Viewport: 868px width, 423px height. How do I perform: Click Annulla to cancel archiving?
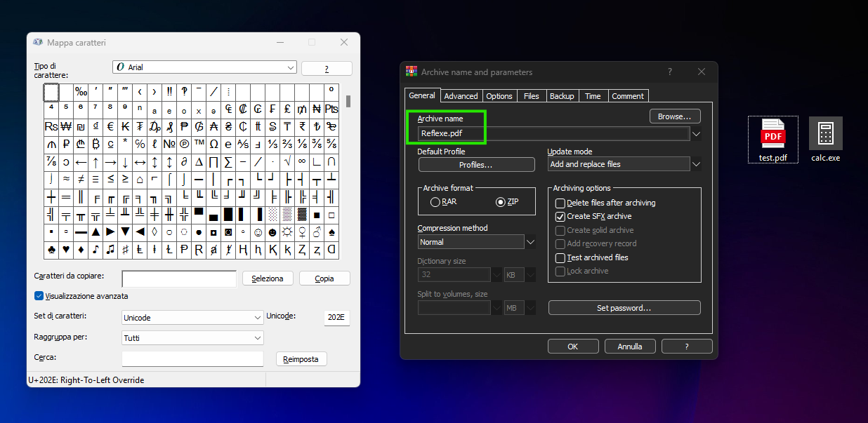pos(630,347)
